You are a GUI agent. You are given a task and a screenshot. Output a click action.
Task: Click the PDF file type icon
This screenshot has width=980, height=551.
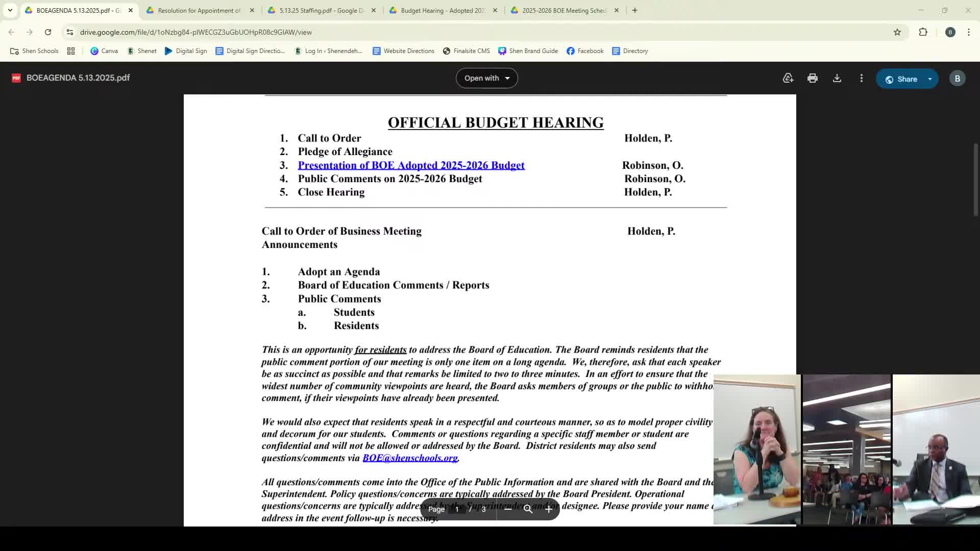point(16,78)
